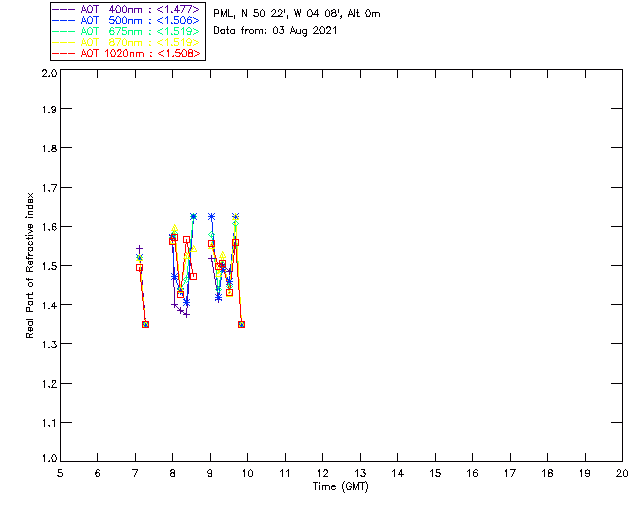Click the 1.7 y-axis tick label
The width and height of the screenshot is (640, 512).
coord(49,188)
